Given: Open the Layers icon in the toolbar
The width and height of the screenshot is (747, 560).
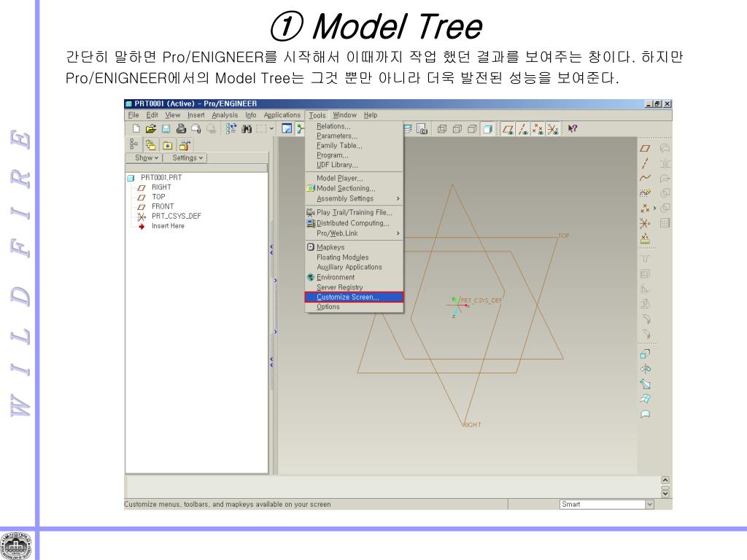Looking at the screenshot, I should 408,128.
